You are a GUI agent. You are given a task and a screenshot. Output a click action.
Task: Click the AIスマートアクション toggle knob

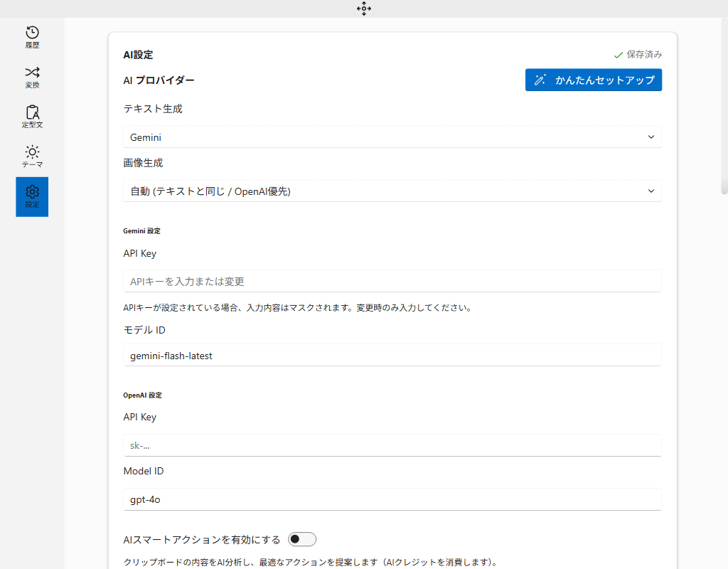pyautogui.click(x=296, y=539)
